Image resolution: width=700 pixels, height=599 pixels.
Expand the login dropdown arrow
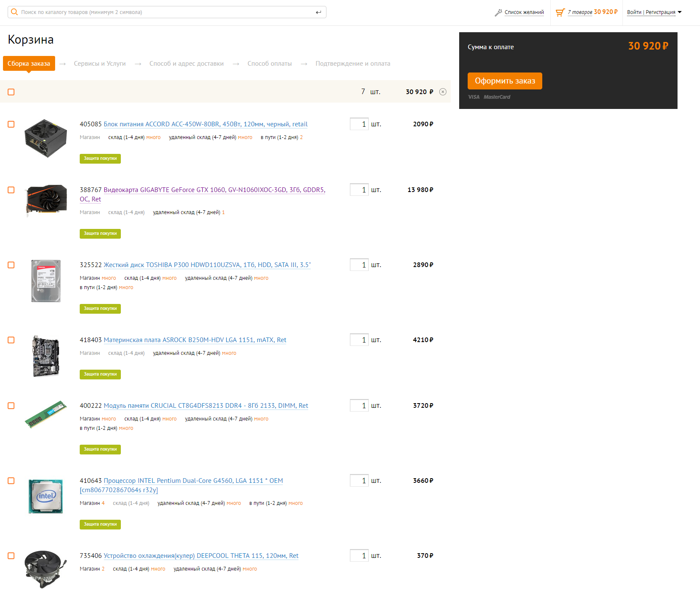point(680,12)
